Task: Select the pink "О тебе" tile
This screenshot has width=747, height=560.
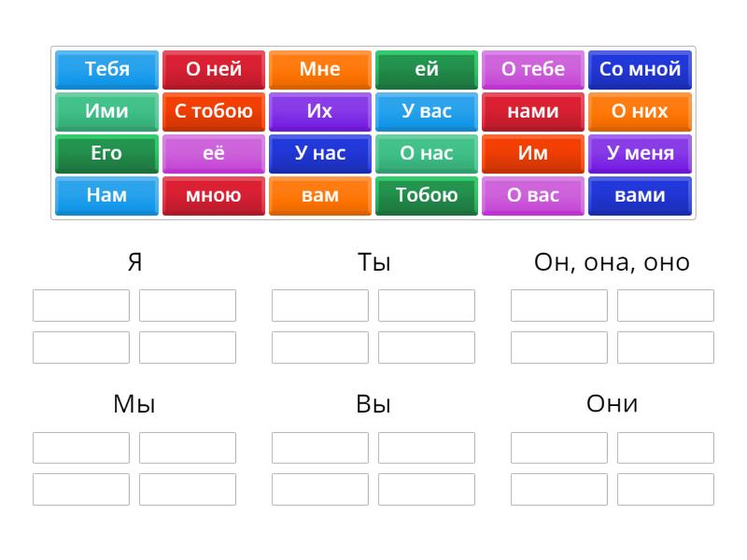Action: [533, 69]
